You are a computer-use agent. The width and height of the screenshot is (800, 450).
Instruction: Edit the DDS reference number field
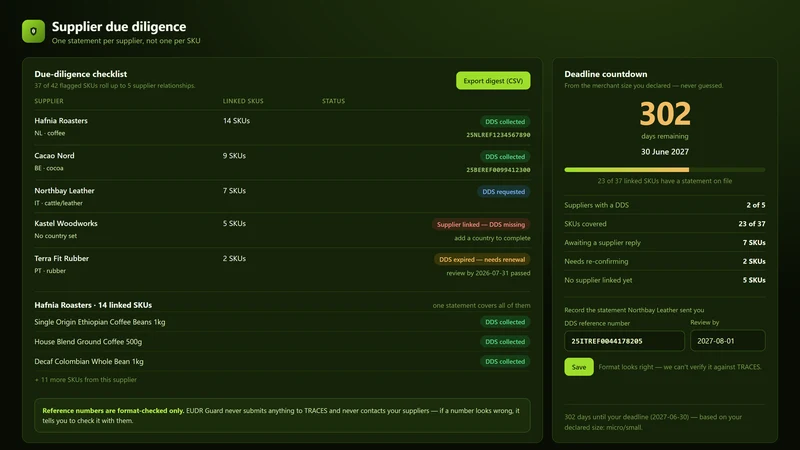[x=624, y=341]
